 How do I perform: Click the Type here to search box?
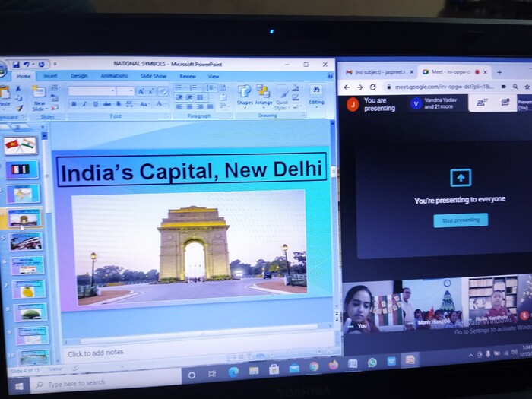coord(106,383)
